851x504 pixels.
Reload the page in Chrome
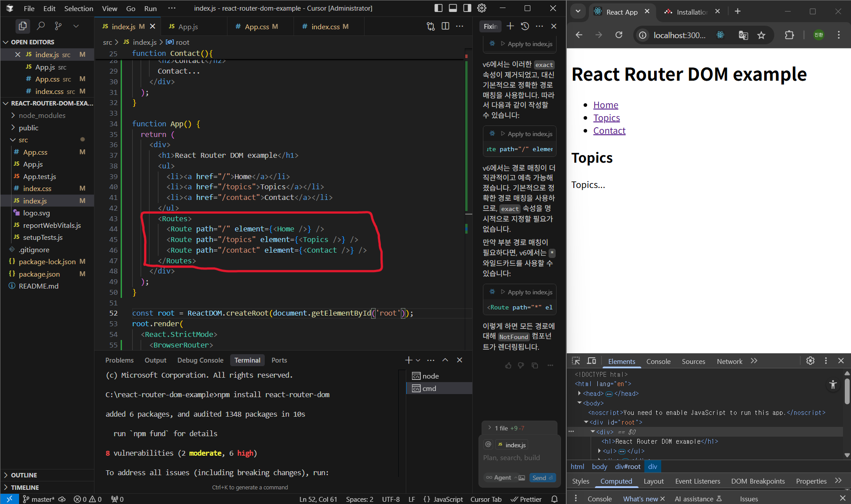coord(619,35)
